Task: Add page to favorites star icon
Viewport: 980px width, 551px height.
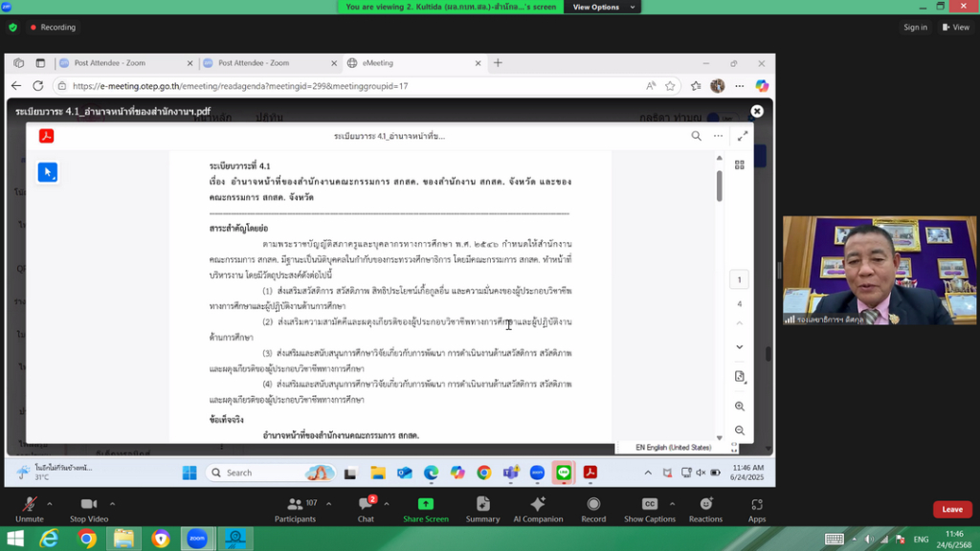Action: point(670,86)
